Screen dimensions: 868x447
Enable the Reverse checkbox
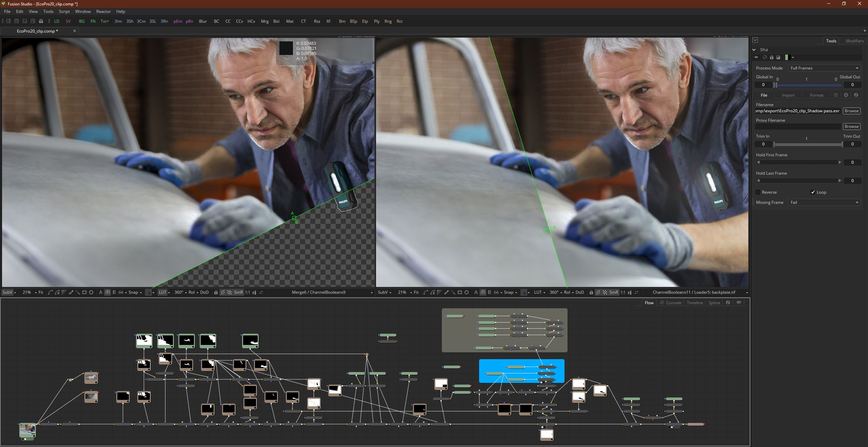[758, 192]
